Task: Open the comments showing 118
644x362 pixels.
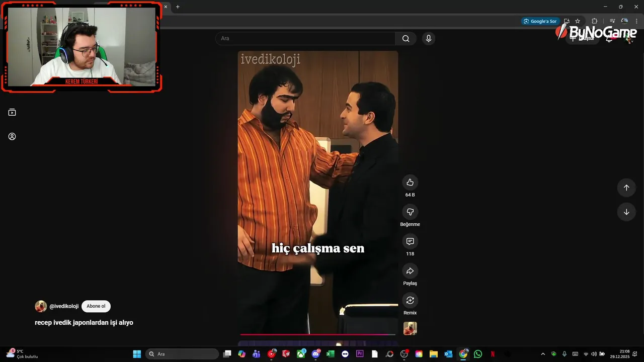Action: click(410, 241)
